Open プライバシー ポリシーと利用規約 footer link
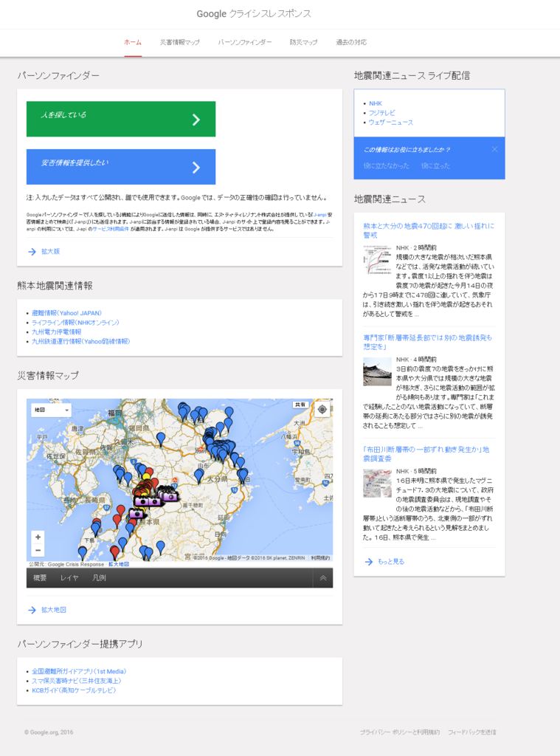The height and width of the screenshot is (756, 560). (399, 732)
